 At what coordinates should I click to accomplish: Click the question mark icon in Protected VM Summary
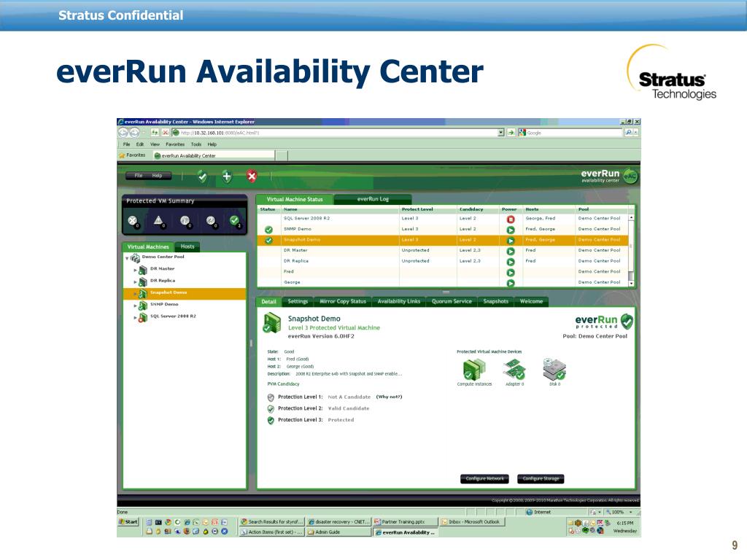pos(211,220)
